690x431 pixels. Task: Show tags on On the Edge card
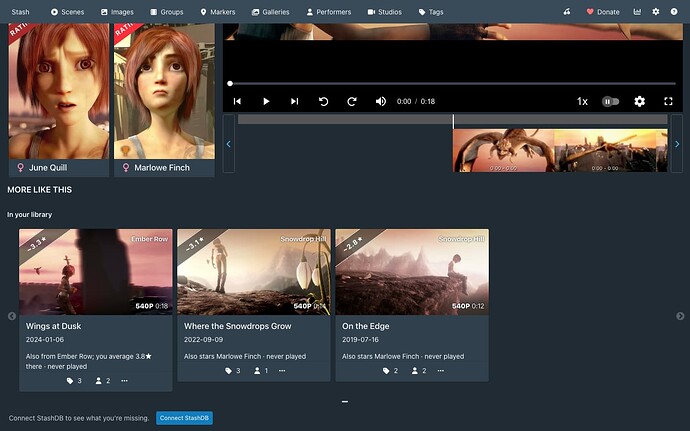click(390, 371)
